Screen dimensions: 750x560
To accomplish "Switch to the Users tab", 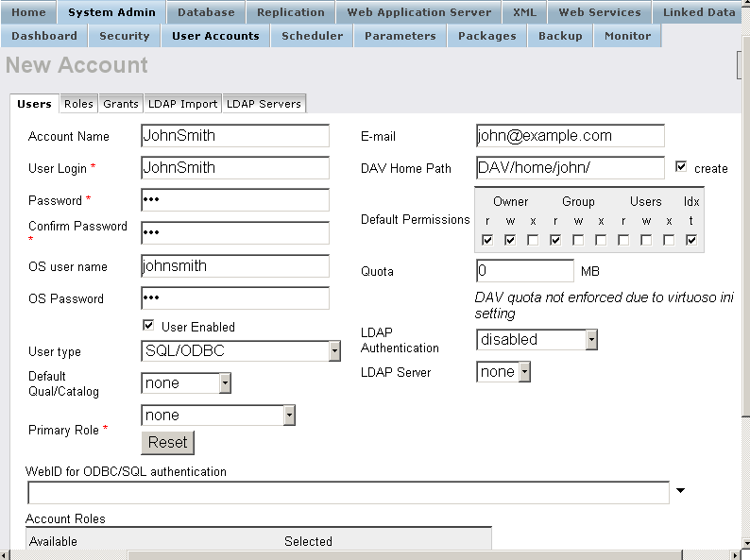I will (34, 104).
